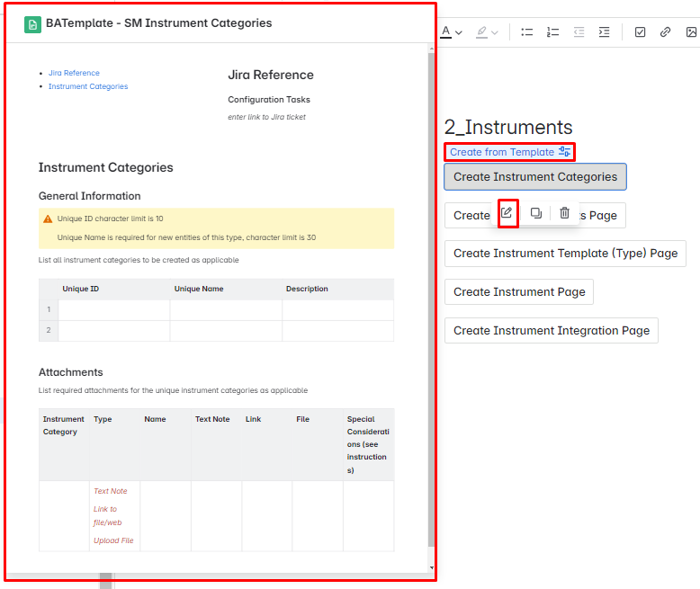Image resolution: width=700 pixels, height=589 pixels.
Task: Click the edit pencil icon in the floating toolbar
Action: pos(507,213)
